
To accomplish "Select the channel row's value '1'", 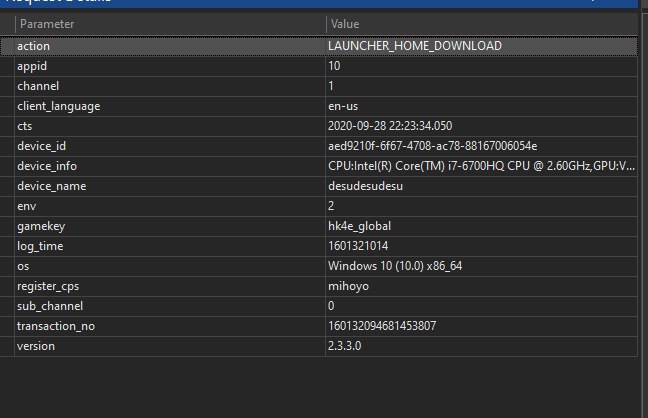I will (x=481, y=86).
